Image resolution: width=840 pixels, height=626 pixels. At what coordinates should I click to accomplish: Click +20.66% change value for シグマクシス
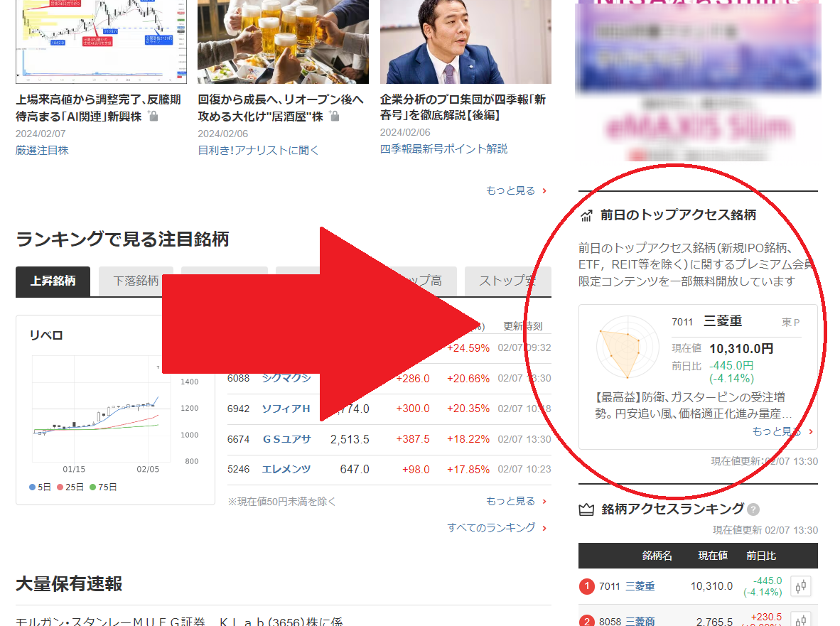point(468,379)
